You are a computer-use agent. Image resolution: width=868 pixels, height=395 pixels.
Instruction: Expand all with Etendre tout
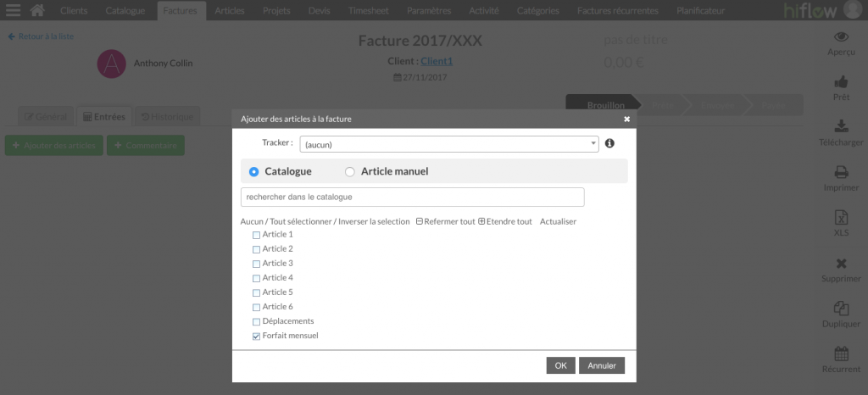[505, 221]
